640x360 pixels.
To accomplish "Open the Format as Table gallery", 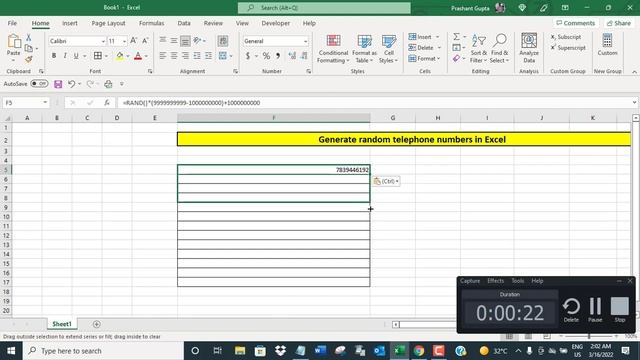I will (364, 49).
